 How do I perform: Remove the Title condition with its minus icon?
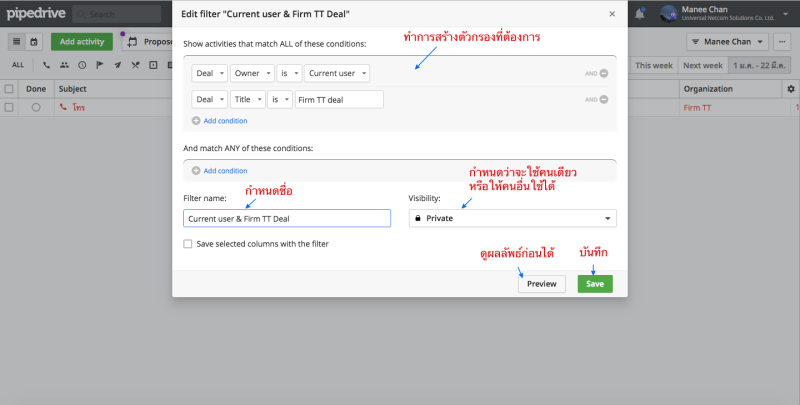[604, 99]
